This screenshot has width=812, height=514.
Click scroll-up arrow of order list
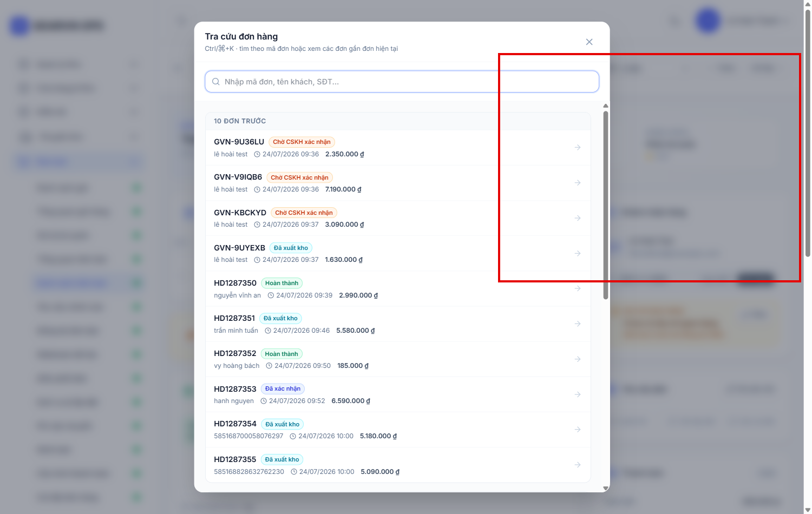point(606,106)
